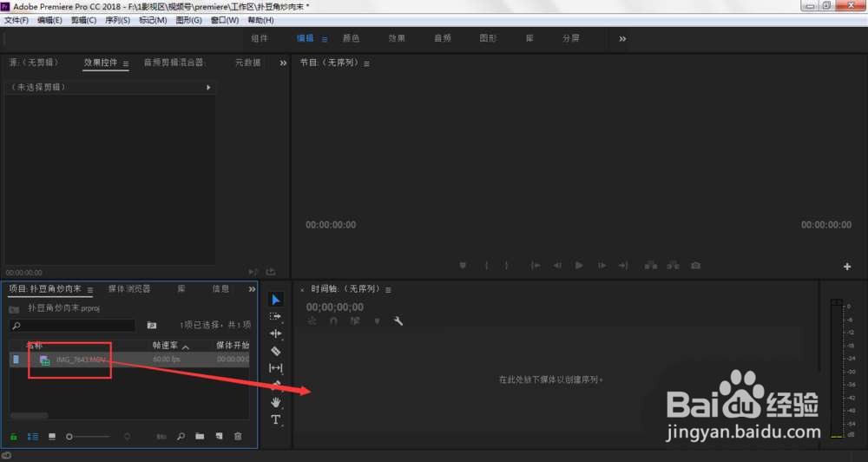868x462 pixels.
Task: Click Add Marker in program monitor
Action: 463,266
